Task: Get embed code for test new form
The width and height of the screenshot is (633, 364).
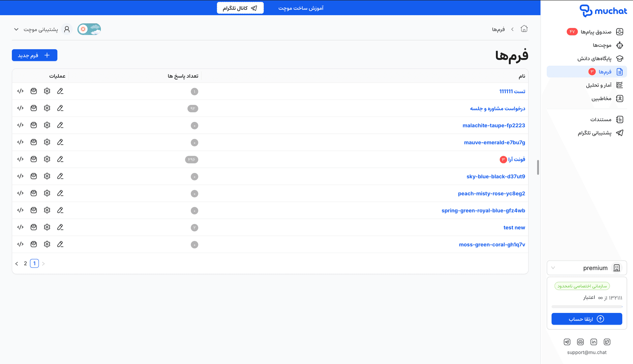Action: tap(20, 227)
